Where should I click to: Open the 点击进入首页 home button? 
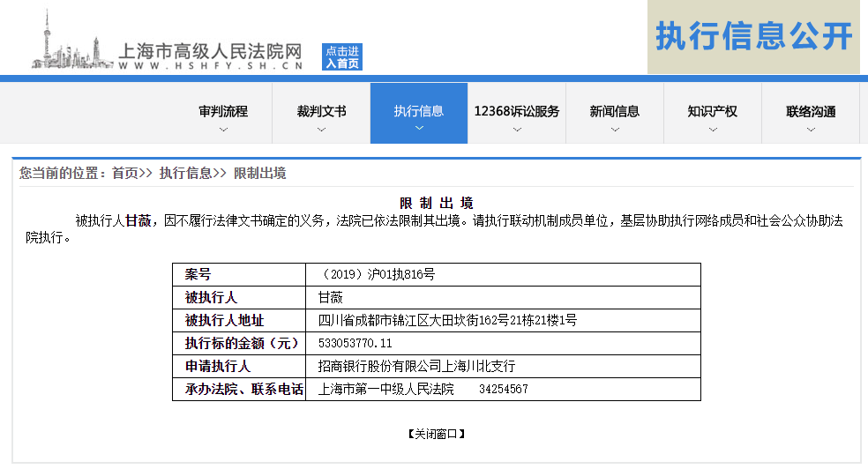point(342,57)
